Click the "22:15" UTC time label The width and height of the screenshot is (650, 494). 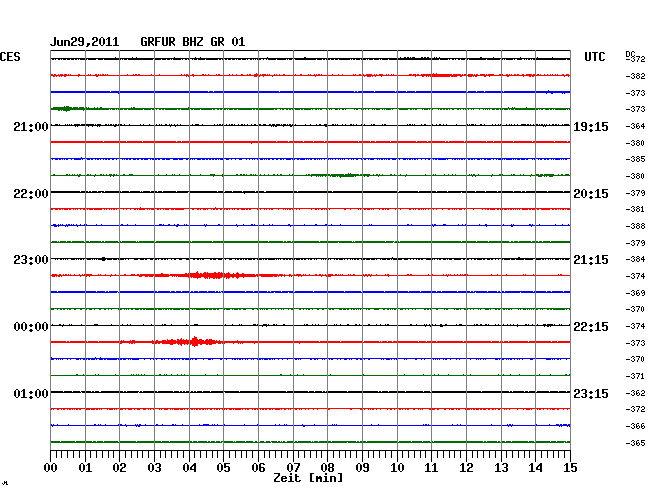[591, 327]
